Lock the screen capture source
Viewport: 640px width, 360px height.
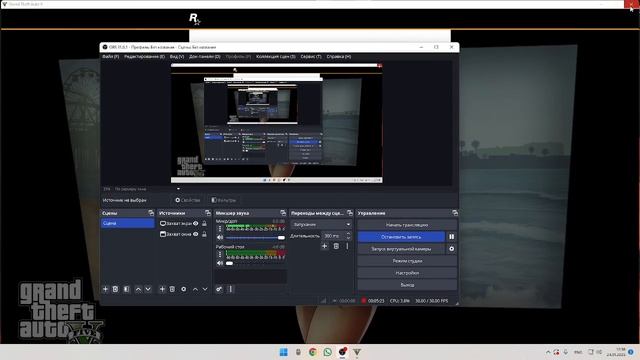[x=204, y=223]
